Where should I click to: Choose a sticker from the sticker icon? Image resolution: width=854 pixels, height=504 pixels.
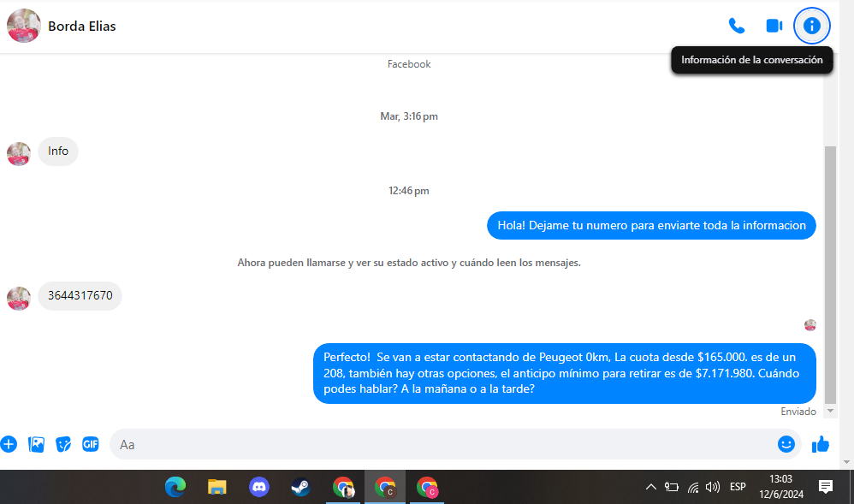(x=63, y=444)
